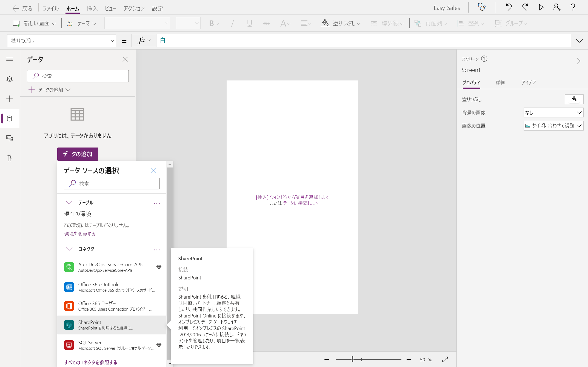The height and width of the screenshot is (367, 588).
Task: Run the App checker stethoscope icon
Action: click(482, 7)
